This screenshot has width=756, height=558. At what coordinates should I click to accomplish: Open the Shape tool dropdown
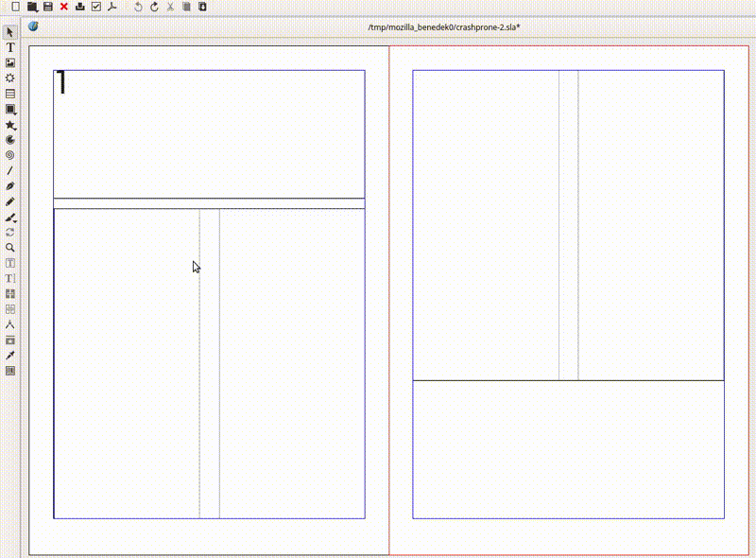point(10,109)
